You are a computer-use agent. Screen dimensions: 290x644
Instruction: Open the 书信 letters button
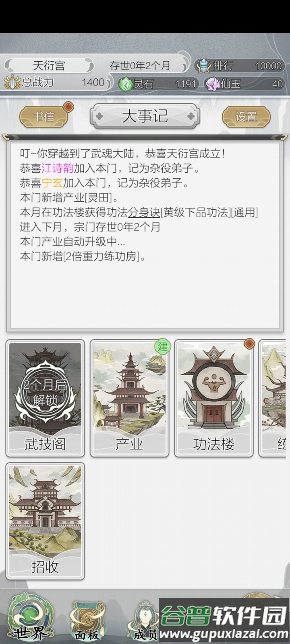[x=43, y=117]
